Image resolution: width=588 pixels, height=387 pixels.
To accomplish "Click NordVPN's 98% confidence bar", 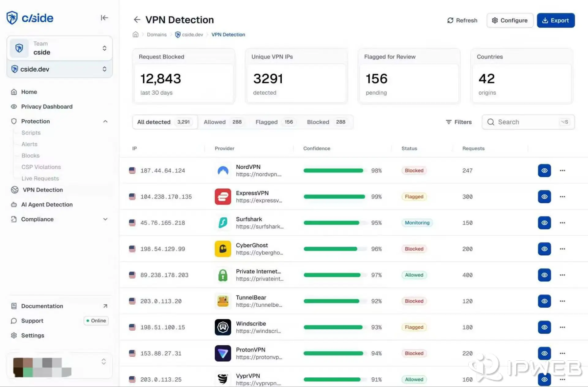I will click(x=334, y=171).
